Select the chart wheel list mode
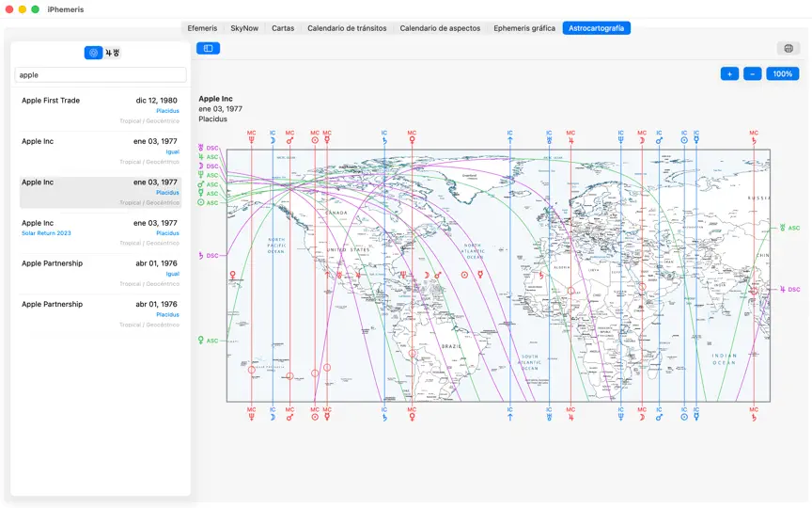This screenshot has height=508, width=812. [x=93, y=53]
